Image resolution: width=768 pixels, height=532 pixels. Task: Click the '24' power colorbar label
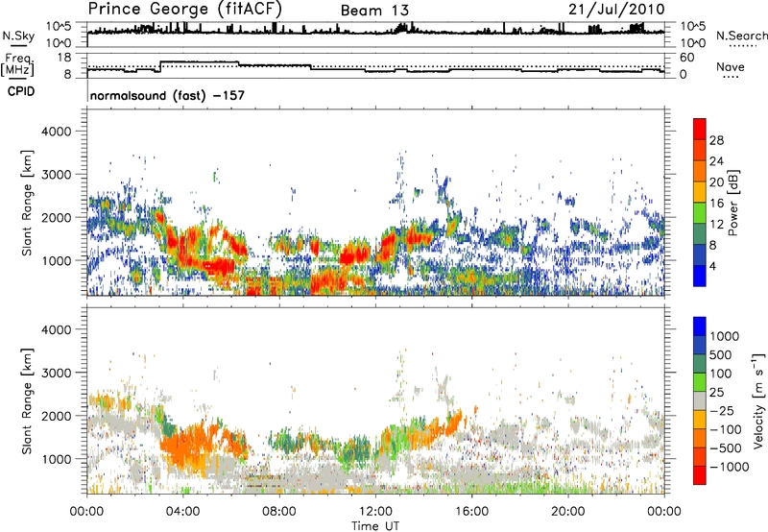716,161
